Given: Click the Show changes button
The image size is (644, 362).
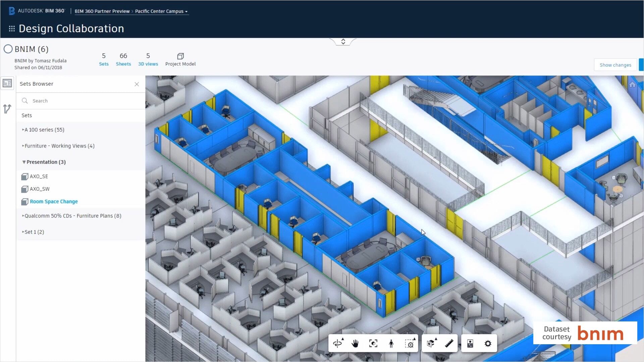Looking at the screenshot, I should click(x=615, y=65).
